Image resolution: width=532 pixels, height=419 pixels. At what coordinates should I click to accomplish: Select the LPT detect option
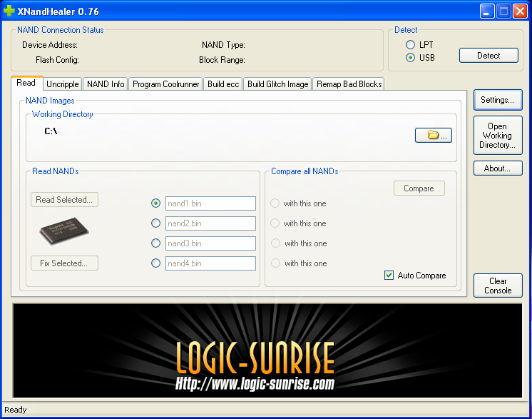[x=410, y=44]
